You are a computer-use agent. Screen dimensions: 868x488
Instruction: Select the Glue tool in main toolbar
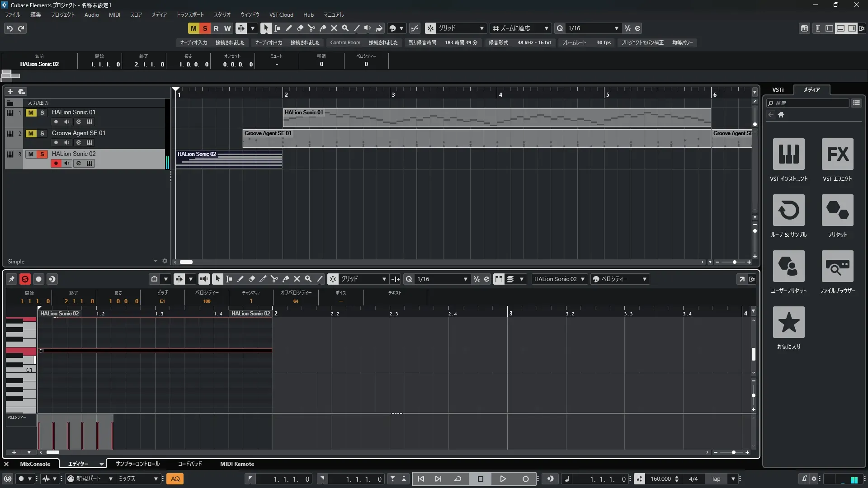pos(322,28)
